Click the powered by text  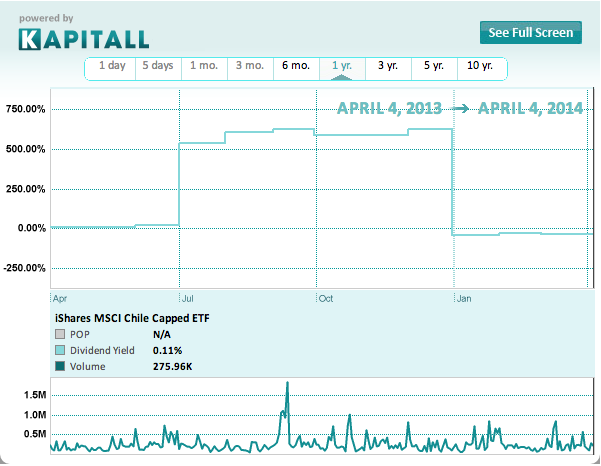coord(46,18)
